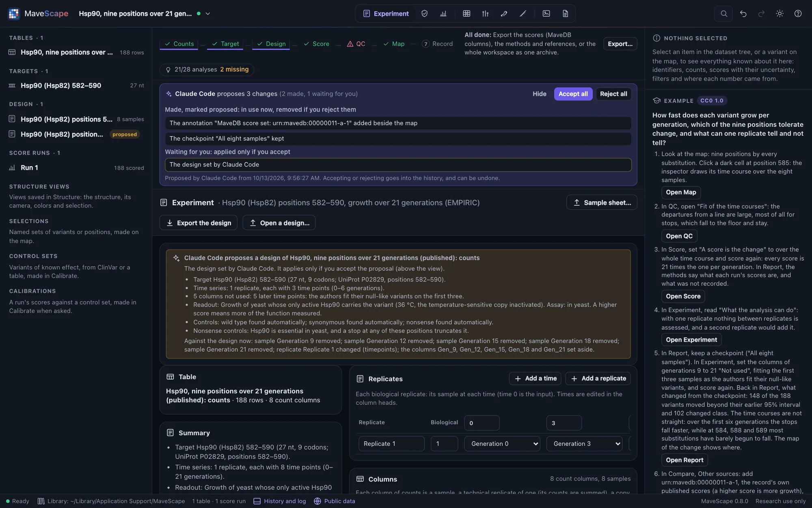Click the search magnifier icon

point(723,13)
